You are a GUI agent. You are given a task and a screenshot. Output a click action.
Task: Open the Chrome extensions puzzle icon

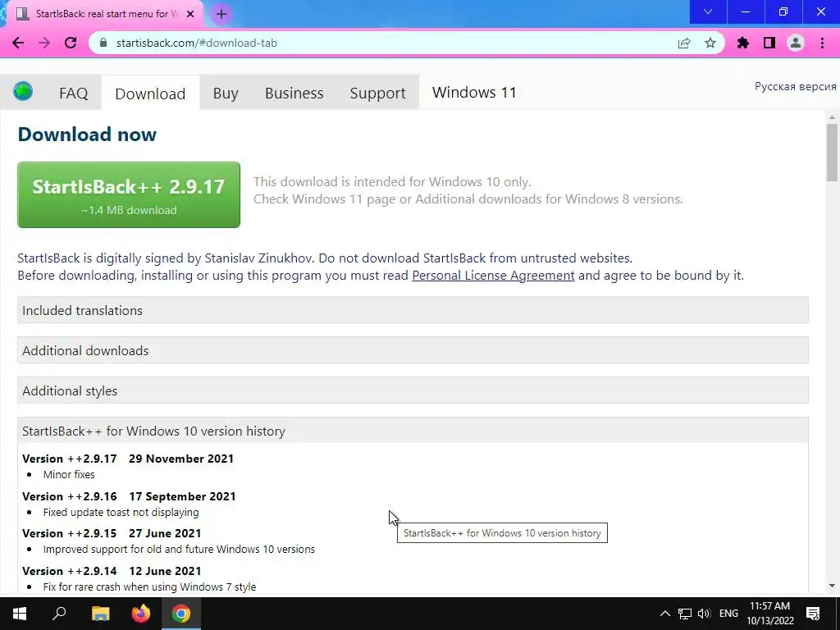[x=743, y=43]
